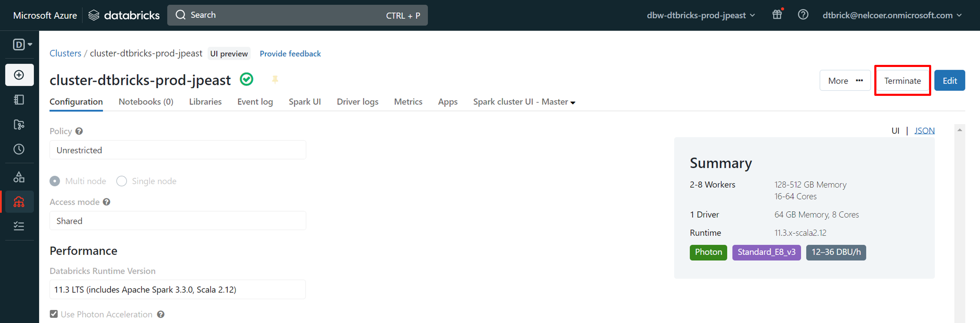Switch to the Event log tab

(x=255, y=102)
